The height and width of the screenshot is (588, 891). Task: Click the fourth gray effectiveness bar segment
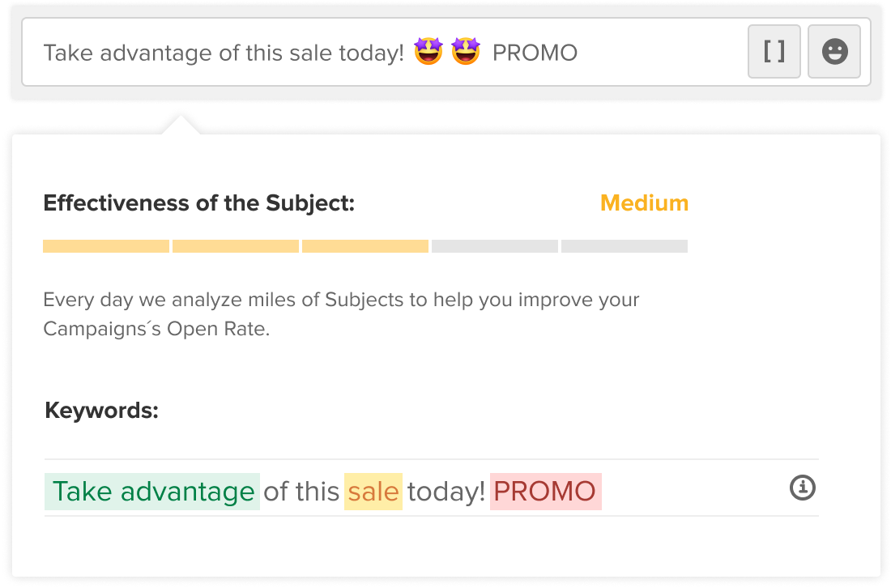point(495,246)
